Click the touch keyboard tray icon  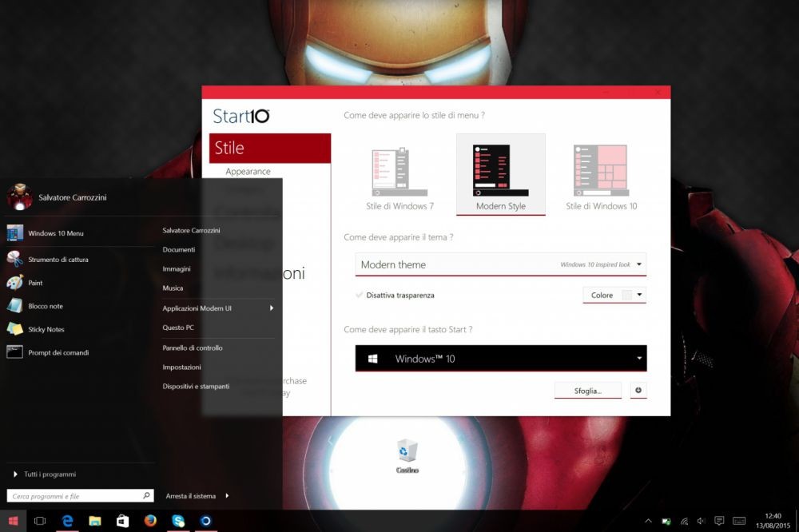[739, 521]
